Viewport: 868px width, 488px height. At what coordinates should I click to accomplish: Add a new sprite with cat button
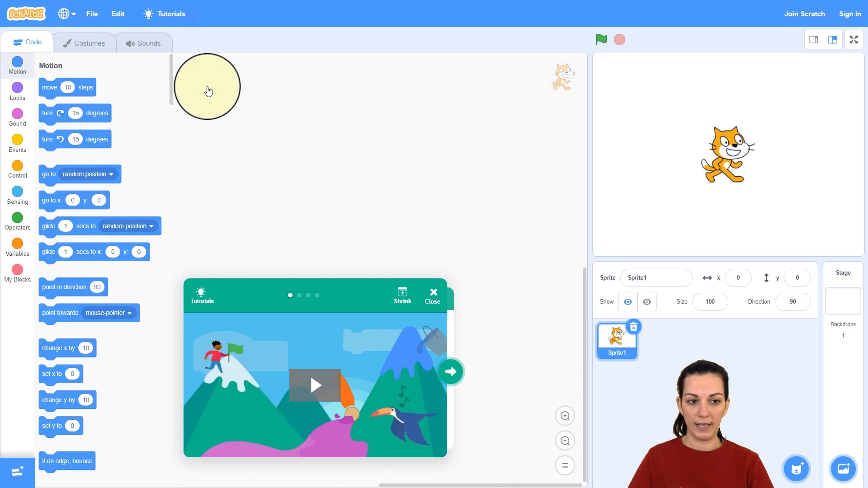796,469
